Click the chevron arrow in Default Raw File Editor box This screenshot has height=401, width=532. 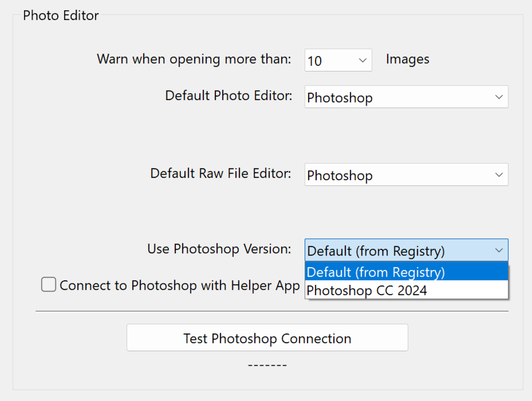(x=499, y=175)
